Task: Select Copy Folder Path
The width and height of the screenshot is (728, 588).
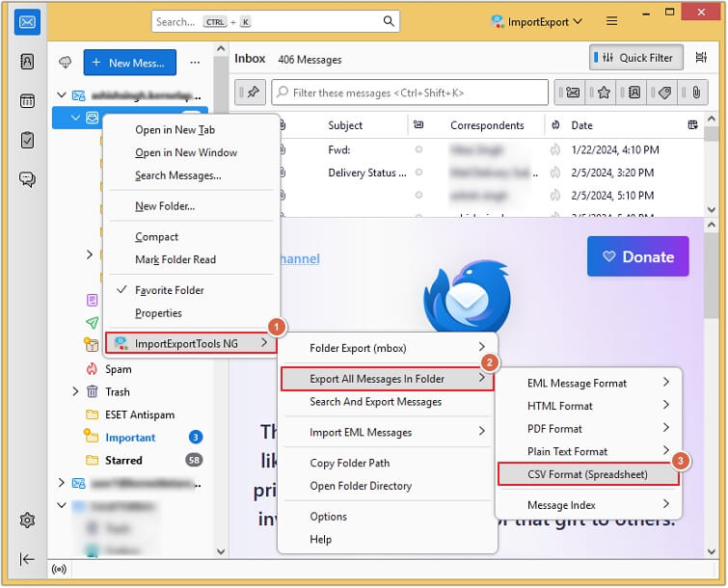Action: [x=389, y=463]
